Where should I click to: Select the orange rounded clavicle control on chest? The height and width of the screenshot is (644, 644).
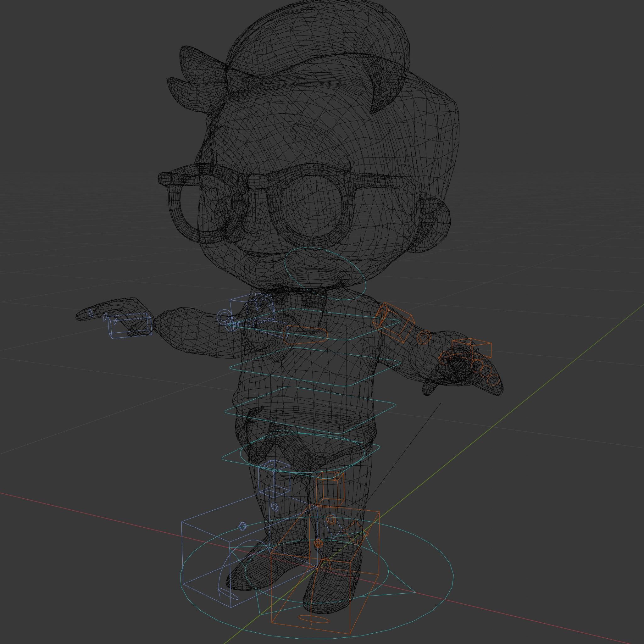tap(305, 335)
